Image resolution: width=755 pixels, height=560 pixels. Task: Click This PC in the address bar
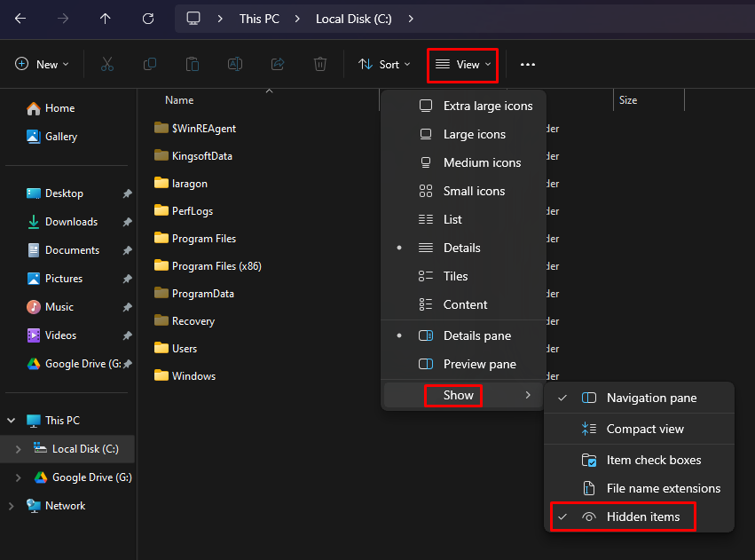click(259, 19)
